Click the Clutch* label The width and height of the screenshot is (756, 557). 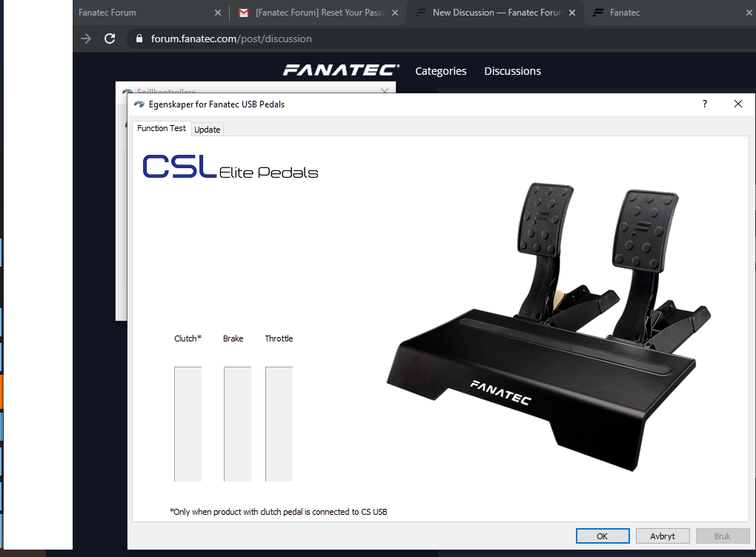[188, 338]
